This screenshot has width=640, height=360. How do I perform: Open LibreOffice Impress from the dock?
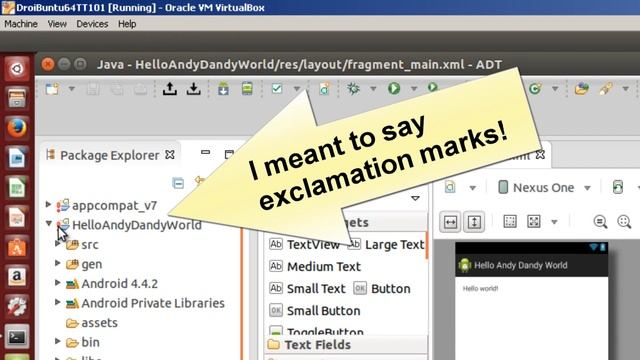17,218
